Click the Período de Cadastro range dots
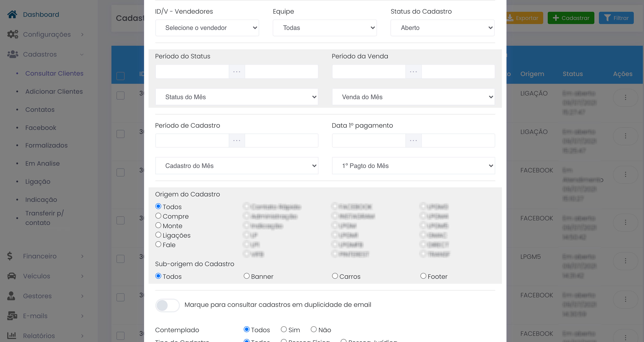 (236, 141)
